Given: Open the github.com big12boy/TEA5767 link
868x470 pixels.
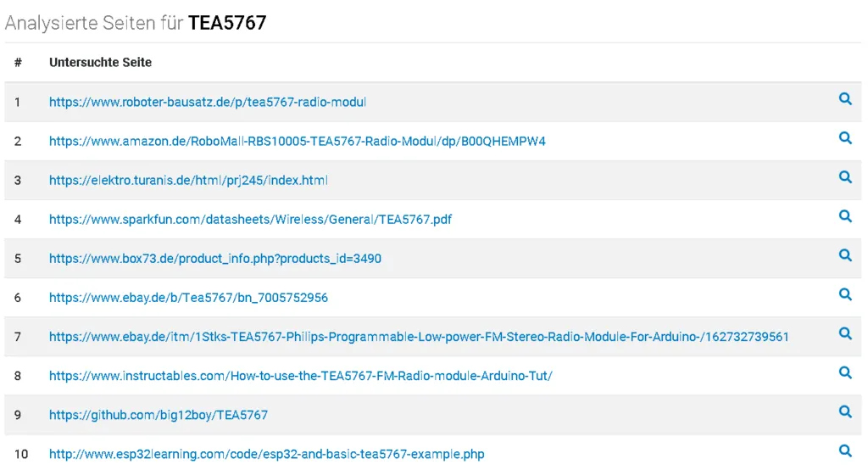Looking at the screenshot, I should point(158,415).
